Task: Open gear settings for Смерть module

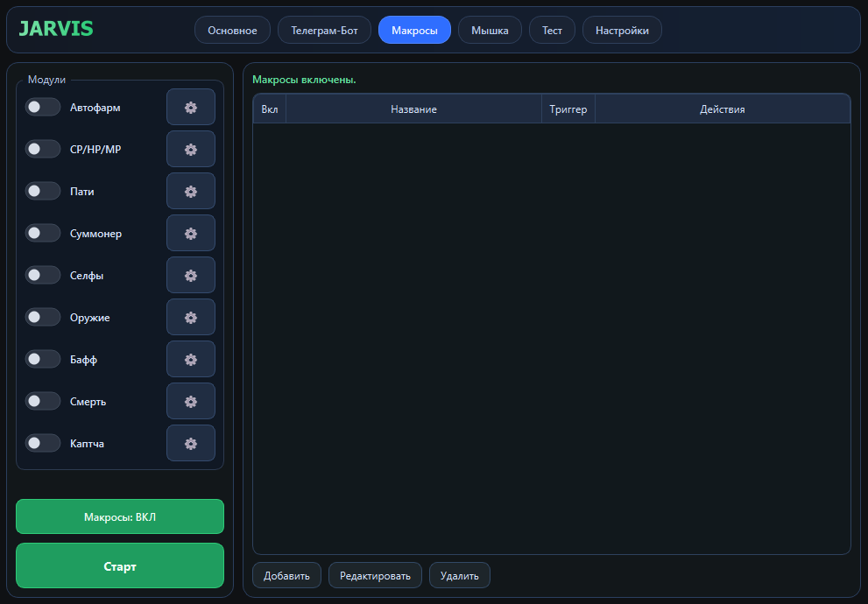Action: (191, 402)
